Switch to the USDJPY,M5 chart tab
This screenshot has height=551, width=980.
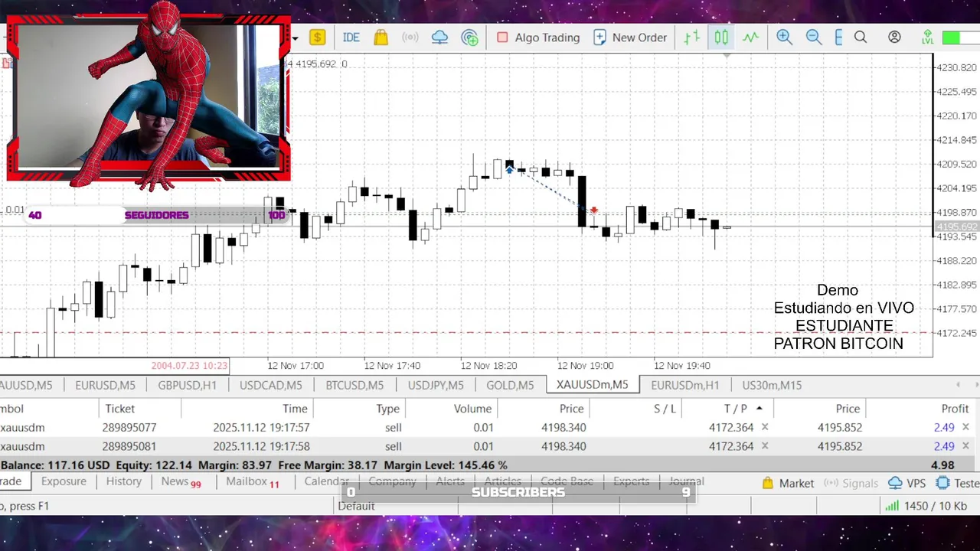coord(436,385)
